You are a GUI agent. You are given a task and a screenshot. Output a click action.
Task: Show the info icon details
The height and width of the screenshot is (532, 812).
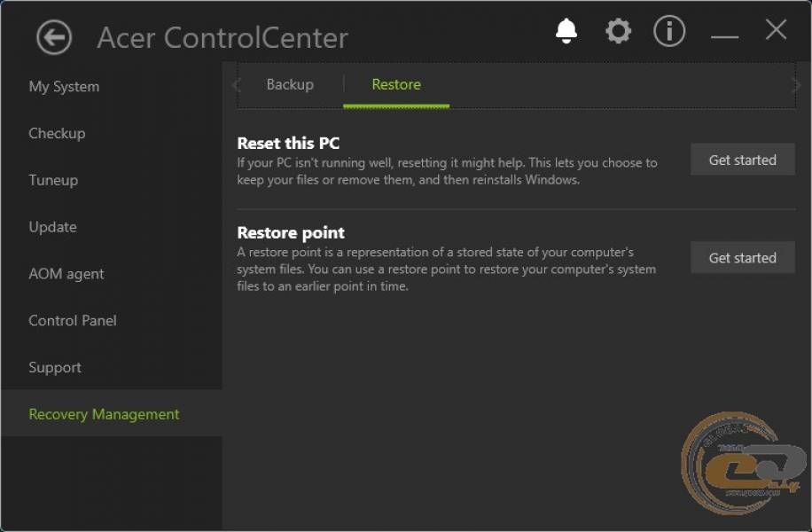click(x=669, y=31)
